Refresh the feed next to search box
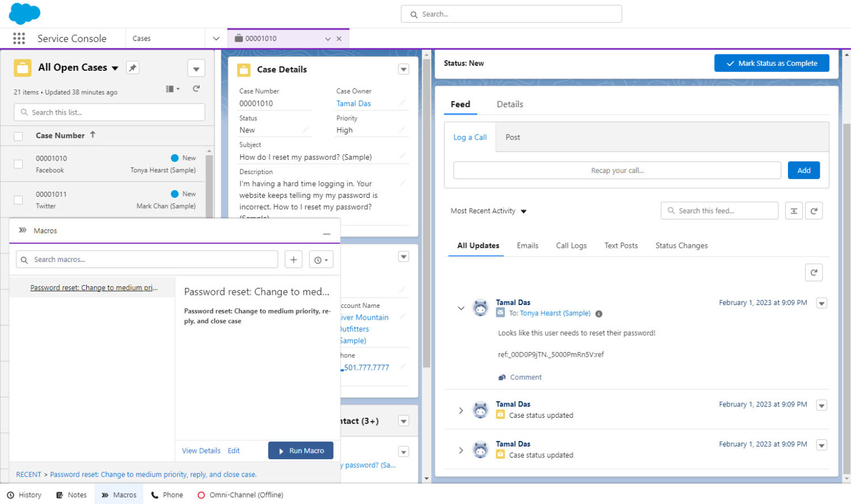The height and width of the screenshot is (504, 851). click(814, 211)
